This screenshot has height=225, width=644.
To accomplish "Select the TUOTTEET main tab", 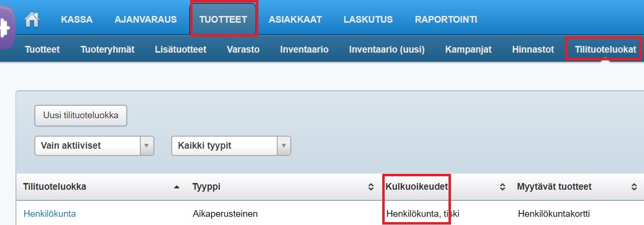I will [223, 19].
